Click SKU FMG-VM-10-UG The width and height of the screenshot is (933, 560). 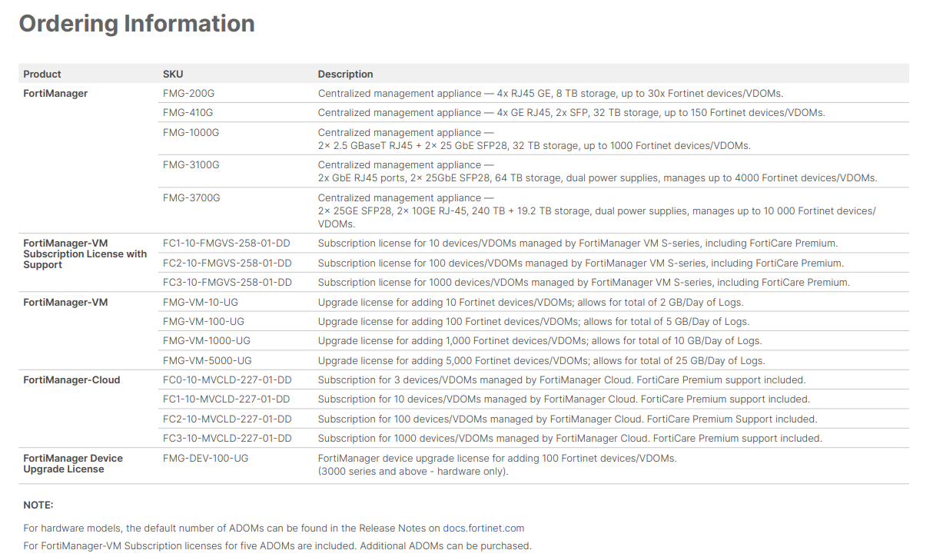click(201, 302)
